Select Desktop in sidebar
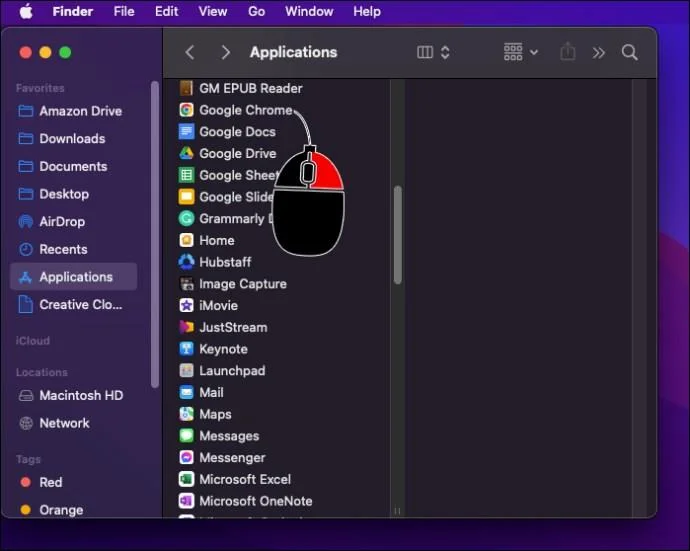690x551 pixels. pos(73,194)
